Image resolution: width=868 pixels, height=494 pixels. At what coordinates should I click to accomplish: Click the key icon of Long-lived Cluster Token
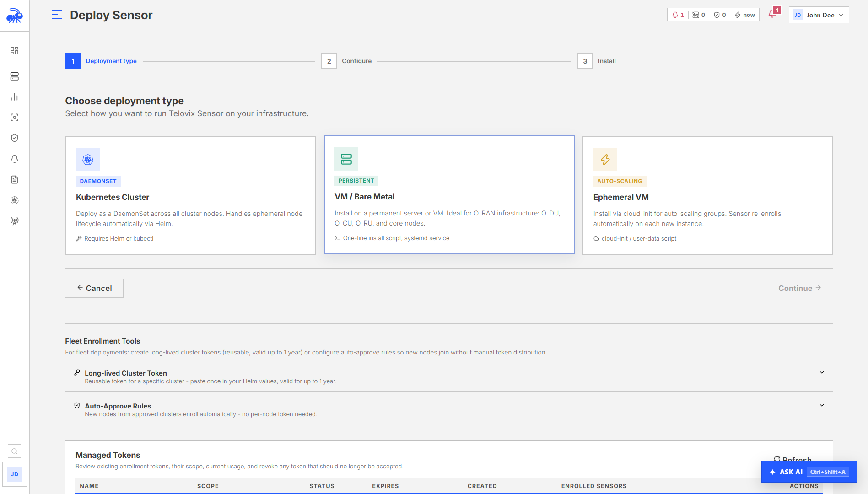[77, 373]
